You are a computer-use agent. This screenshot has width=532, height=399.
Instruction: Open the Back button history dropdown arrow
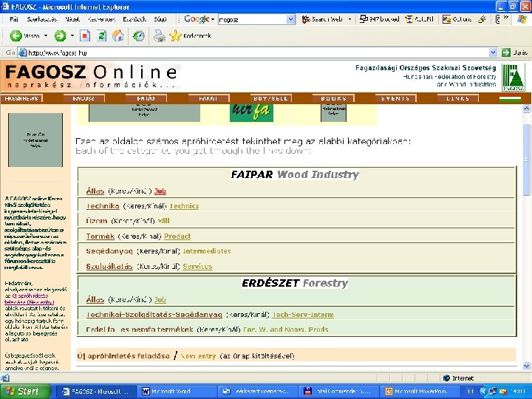(46, 35)
